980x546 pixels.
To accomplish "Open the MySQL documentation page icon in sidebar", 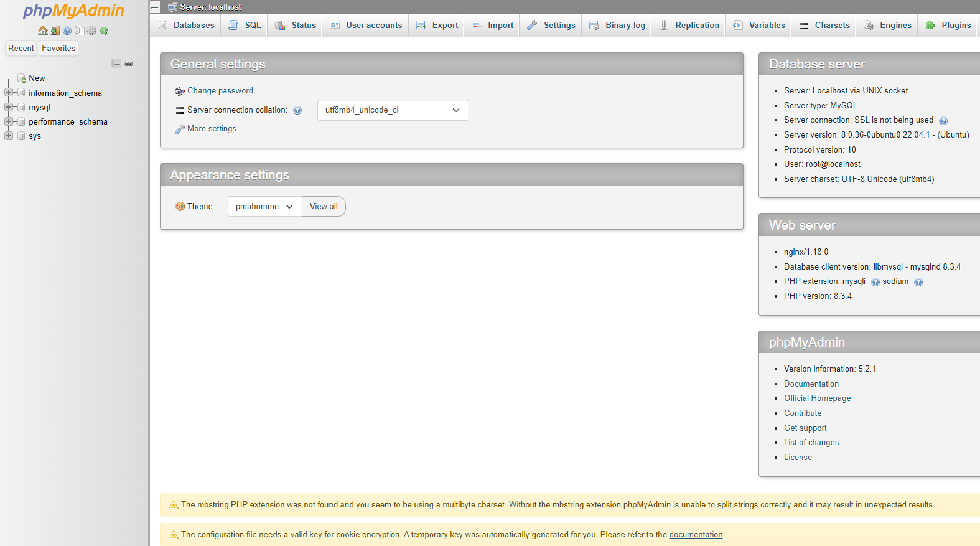I will (79, 31).
